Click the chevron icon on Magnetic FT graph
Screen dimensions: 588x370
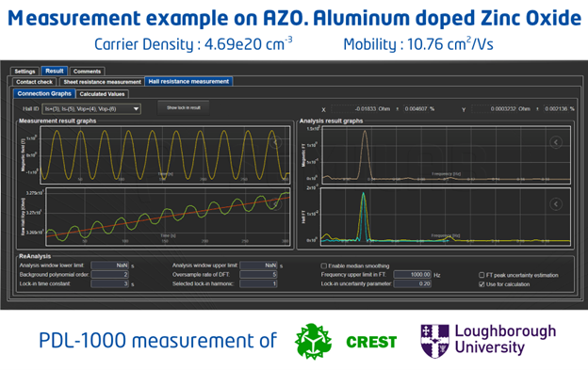coord(556,142)
